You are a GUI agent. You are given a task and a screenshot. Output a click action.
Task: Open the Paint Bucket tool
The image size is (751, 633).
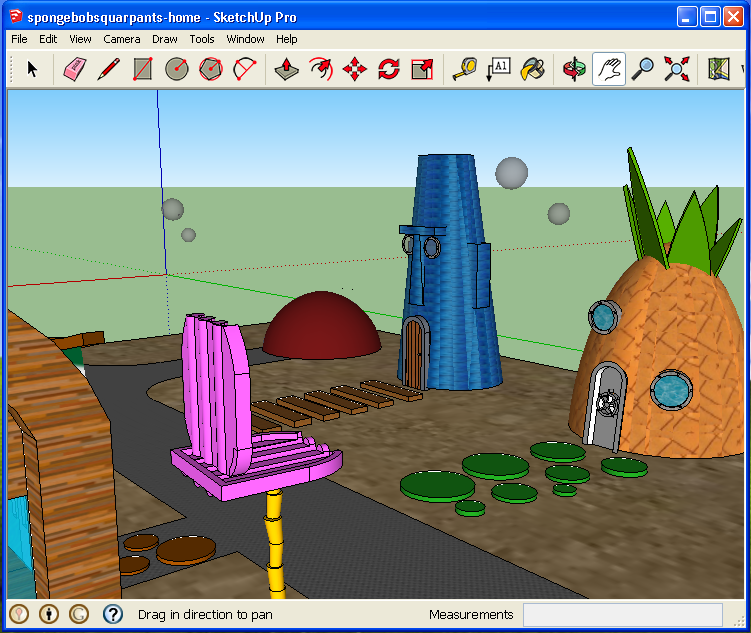point(533,69)
